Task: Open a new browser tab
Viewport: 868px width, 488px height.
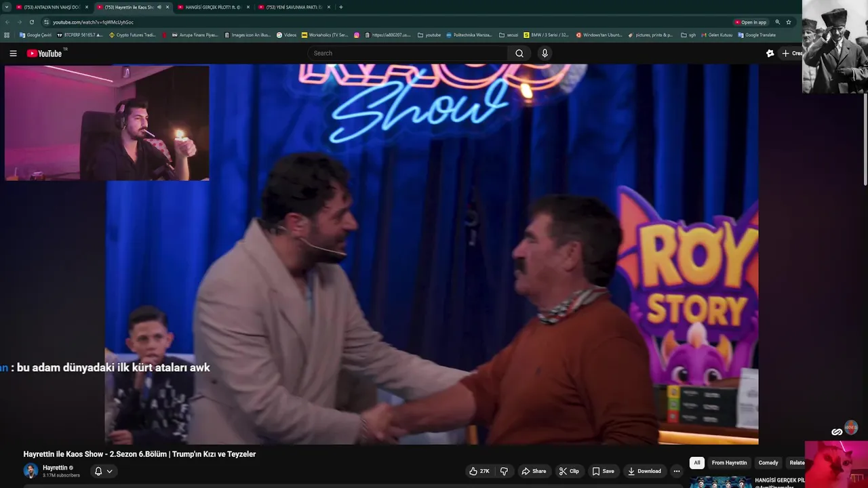Action: coord(341,7)
